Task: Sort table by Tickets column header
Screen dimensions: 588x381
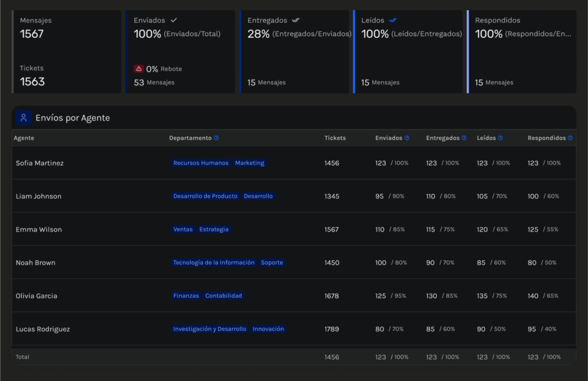Action: (x=335, y=138)
